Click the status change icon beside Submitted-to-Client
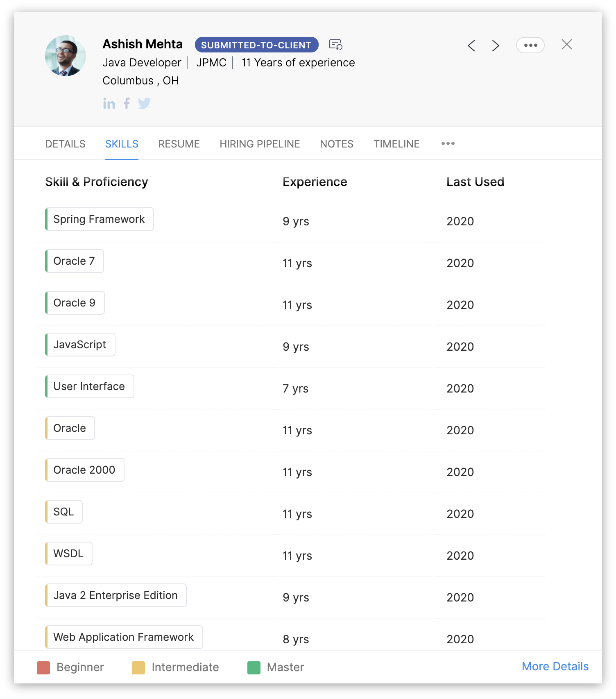The image size is (616, 699). click(336, 44)
